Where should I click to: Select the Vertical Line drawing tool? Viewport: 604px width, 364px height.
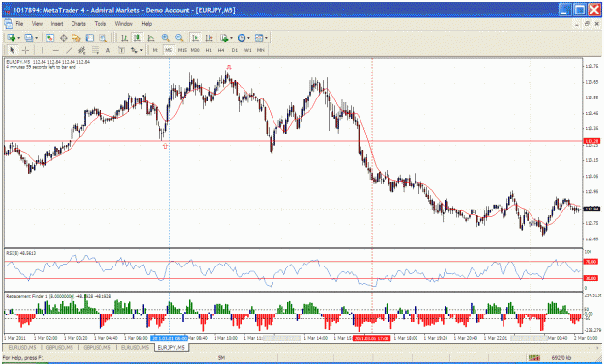42,50
